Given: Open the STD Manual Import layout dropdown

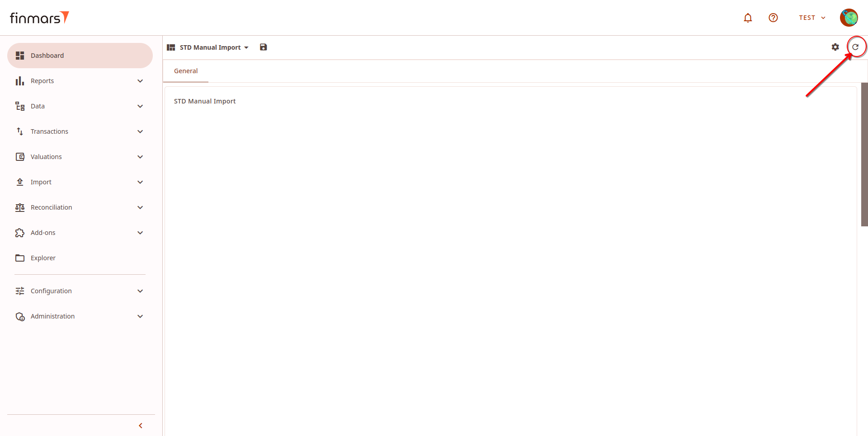Looking at the screenshot, I should click(x=214, y=47).
